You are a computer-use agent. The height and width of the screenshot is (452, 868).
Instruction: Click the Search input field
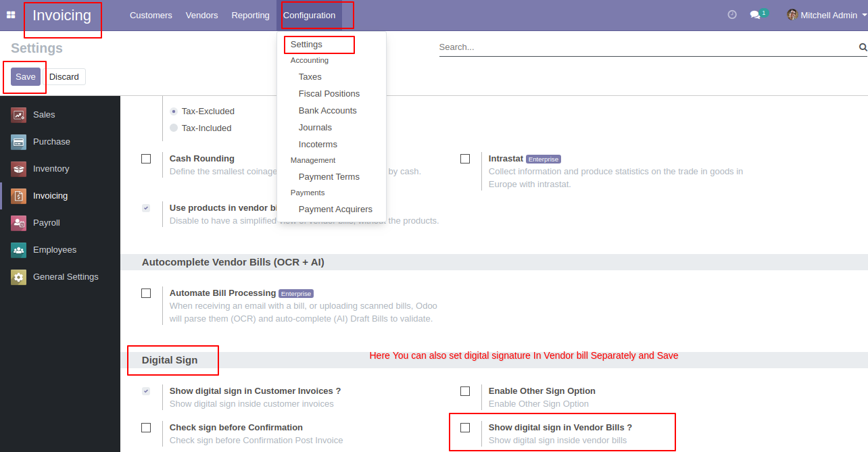648,47
